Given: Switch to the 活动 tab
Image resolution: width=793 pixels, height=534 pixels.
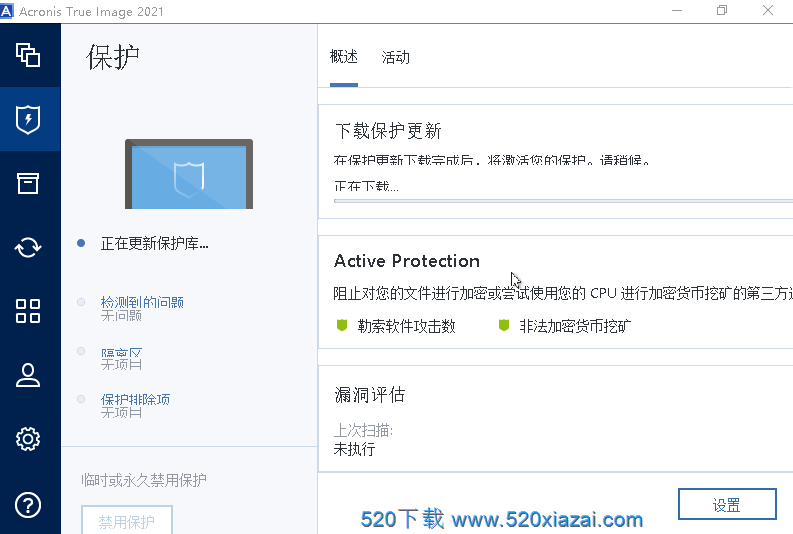Looking at the screenshot, I should (x=395, y=57).
